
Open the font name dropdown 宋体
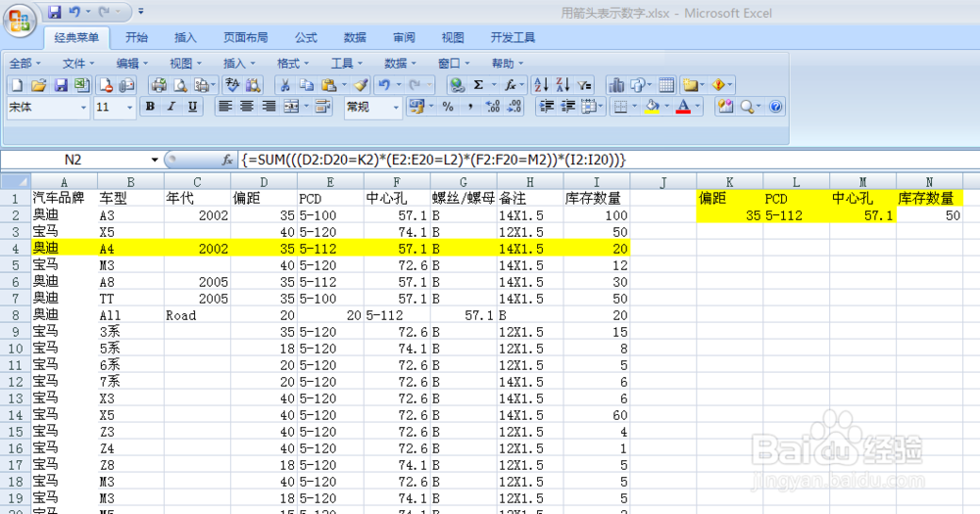[x=83, y=108]
